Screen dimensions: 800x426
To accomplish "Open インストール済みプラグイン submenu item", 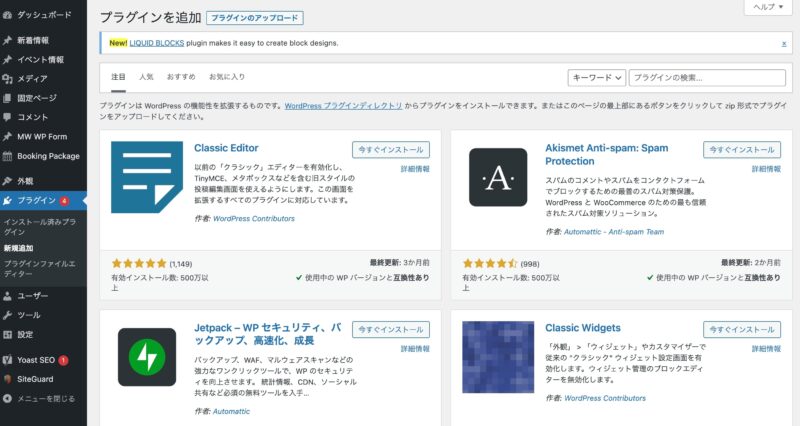I will click(40, 227).
